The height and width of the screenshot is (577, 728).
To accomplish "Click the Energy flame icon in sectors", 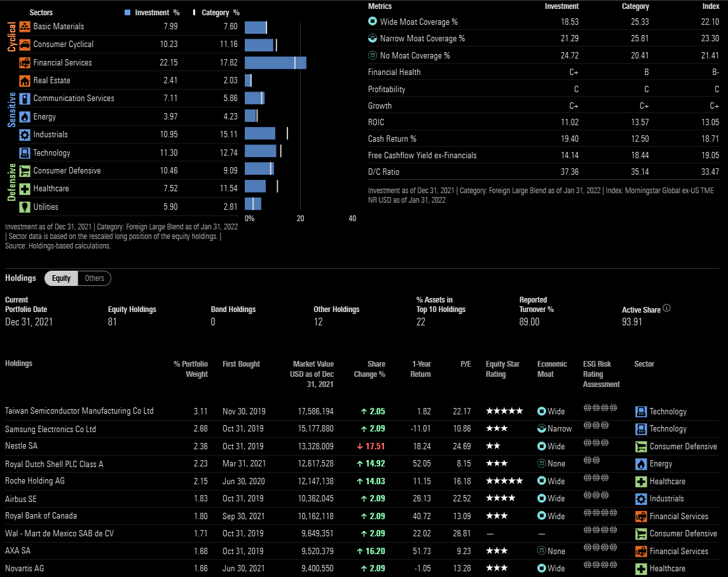I will point(25,117).
